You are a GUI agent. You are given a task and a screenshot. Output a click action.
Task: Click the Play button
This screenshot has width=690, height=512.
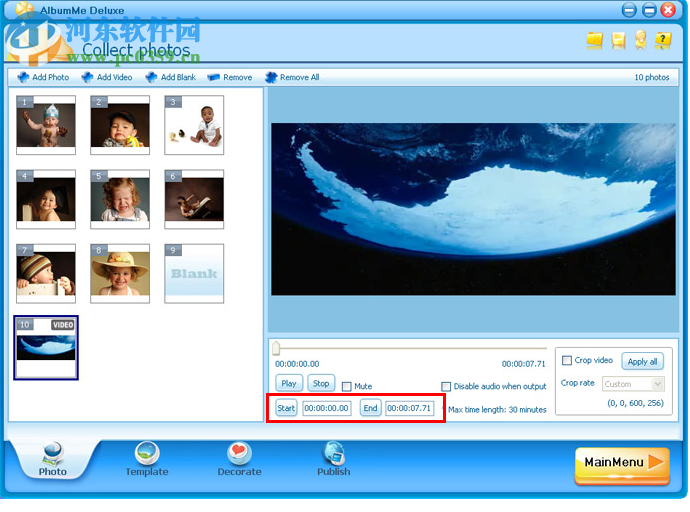point(289,383)
